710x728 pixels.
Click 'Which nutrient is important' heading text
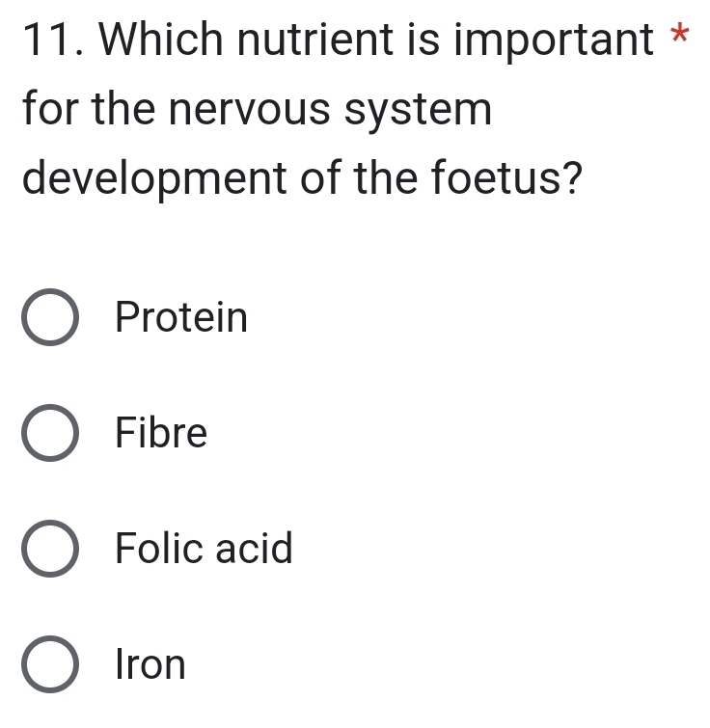coord(376,41)
